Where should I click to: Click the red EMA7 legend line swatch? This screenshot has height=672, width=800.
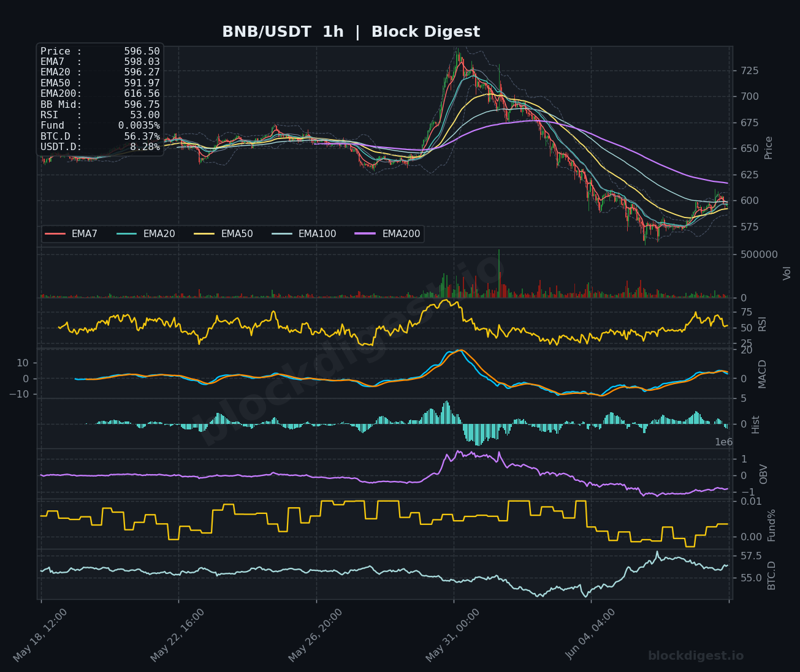[x=55, y=234]
